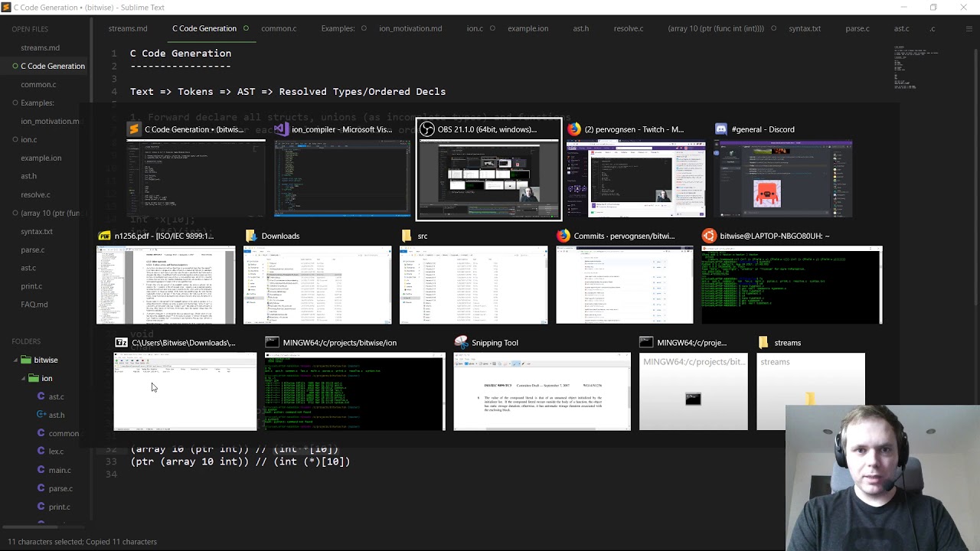980x551 pixels.
Task: Click unsaved dot on ion.c tab
Action: click(x=492, y=28)
